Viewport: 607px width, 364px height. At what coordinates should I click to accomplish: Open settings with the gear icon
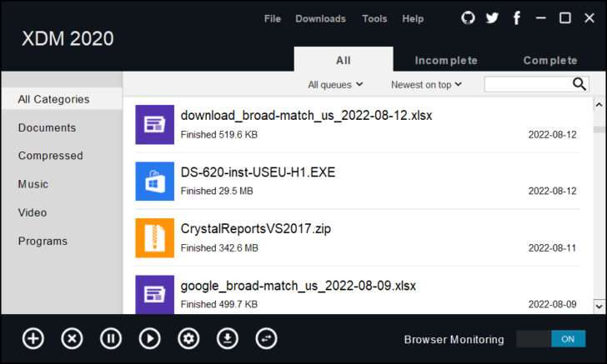tap(188, 339)
